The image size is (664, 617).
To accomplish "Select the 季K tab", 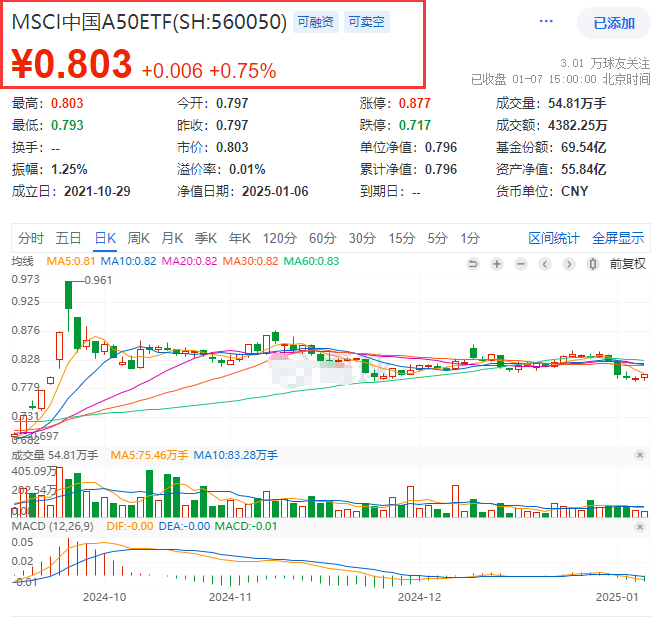I will [206, 238].
